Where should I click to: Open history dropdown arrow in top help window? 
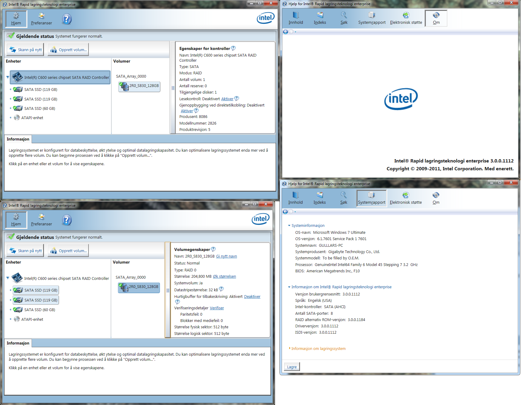(x=295, y=32)
